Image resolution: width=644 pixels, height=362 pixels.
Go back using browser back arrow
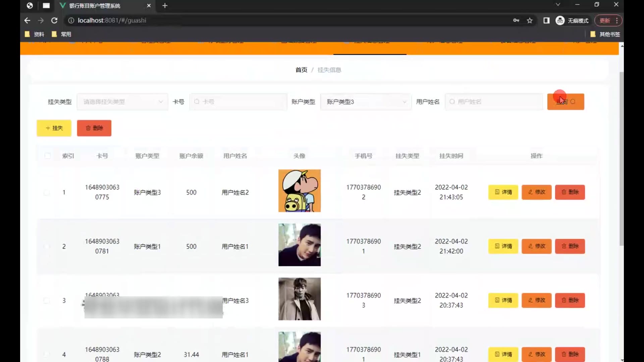point(27,20)
